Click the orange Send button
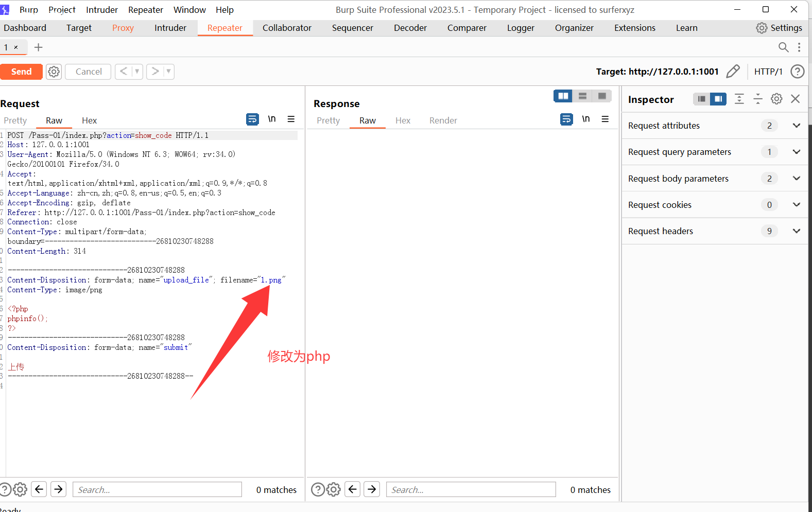The height and width of the screenshot is (512, 812). click(x=21, y=72)
